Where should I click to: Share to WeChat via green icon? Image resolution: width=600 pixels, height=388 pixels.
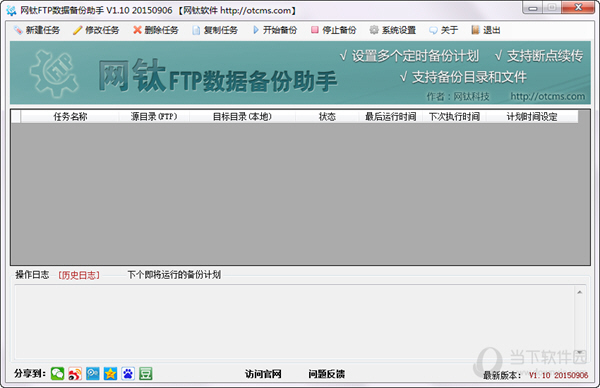point(57,373)
